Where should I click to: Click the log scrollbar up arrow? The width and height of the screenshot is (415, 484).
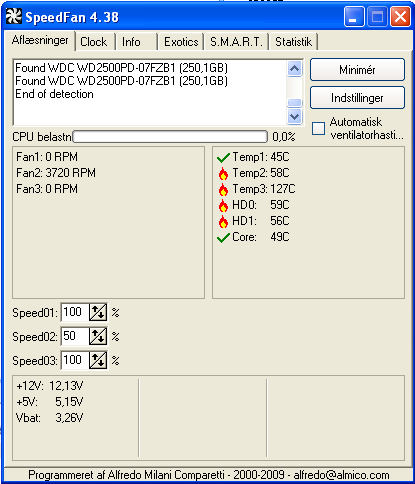coord(294,69)
